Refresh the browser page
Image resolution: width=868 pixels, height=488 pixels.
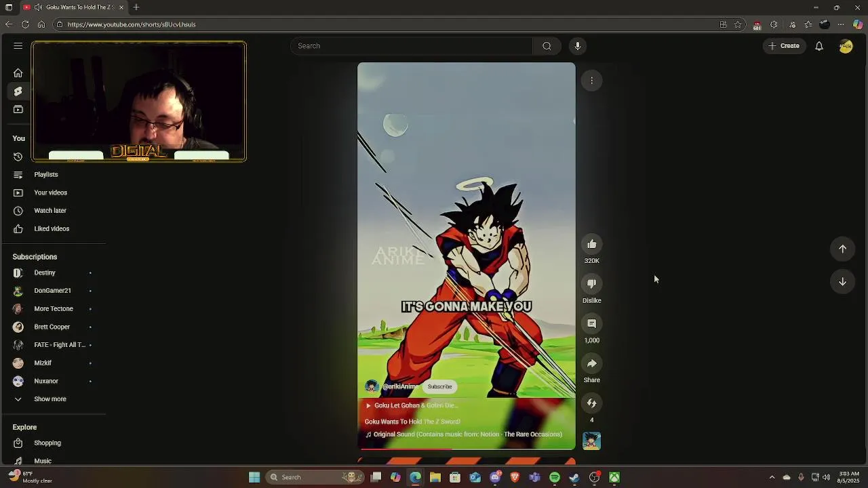(25, 24)
